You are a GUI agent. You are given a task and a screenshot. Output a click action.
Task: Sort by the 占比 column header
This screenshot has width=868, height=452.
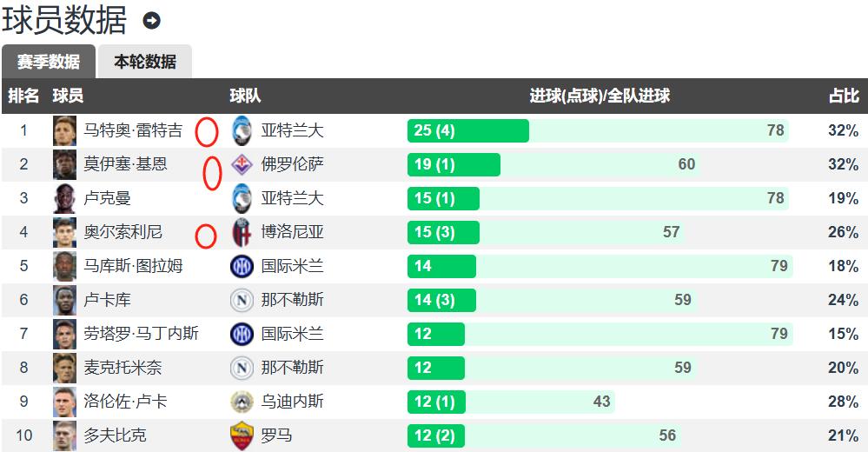pyautogui.click(x=844, y=96)
